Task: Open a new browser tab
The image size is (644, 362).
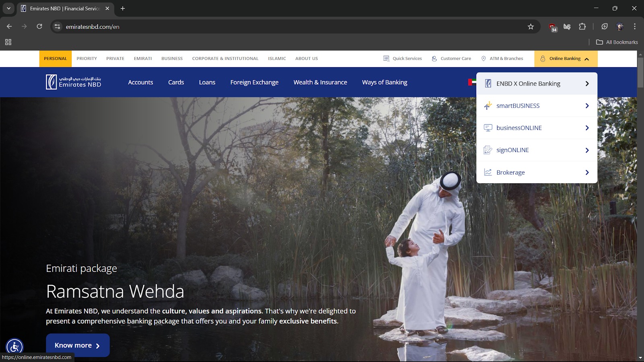Action: (123, 8)
